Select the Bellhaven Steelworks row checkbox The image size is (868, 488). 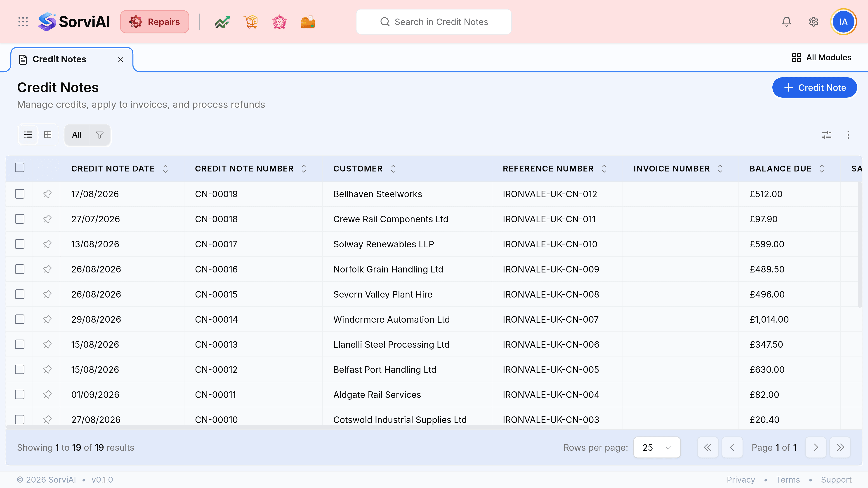20,194
